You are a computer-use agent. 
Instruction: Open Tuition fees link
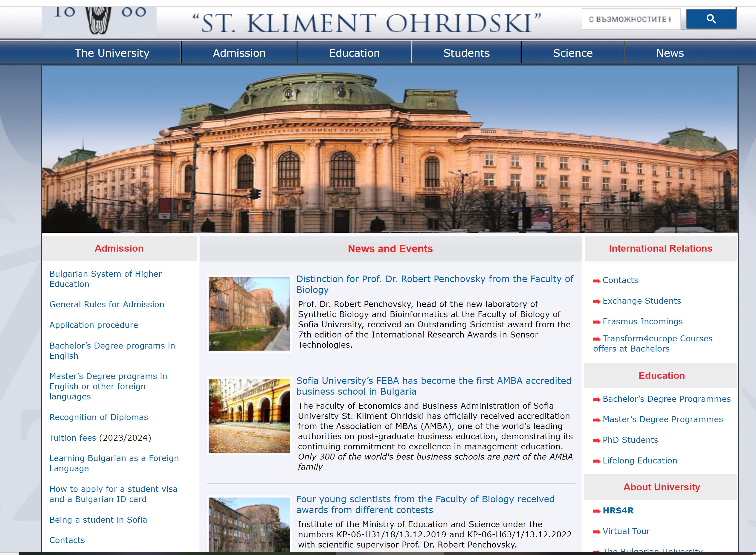coord(73,438)
